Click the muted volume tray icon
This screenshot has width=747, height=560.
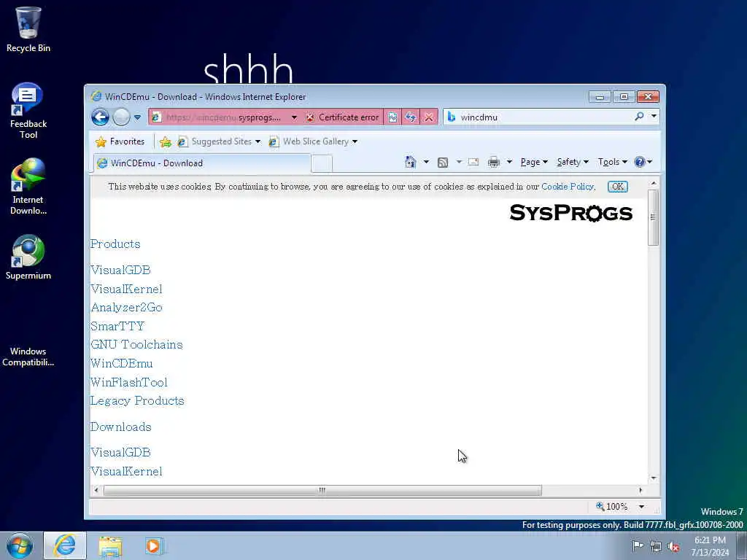(673, 547)
